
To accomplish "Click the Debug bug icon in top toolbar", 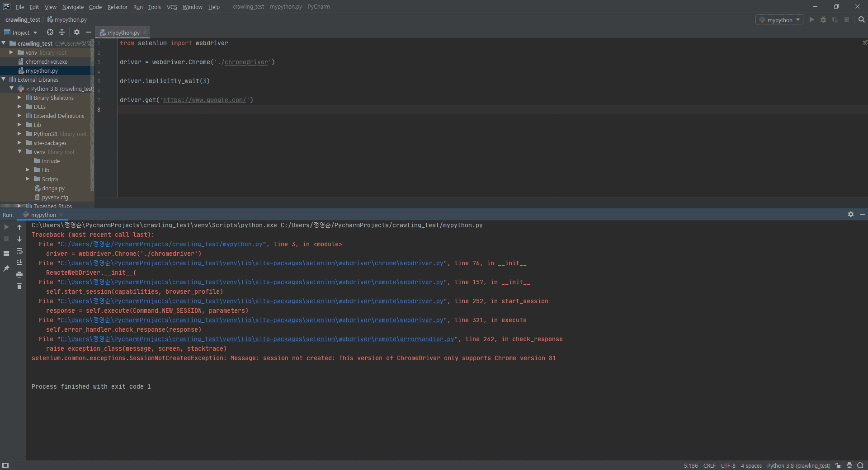I will point(823,20).
